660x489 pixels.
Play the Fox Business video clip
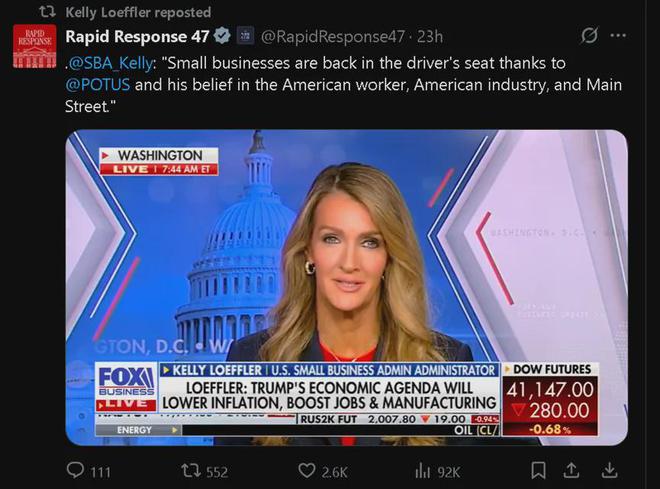point(346,288)
